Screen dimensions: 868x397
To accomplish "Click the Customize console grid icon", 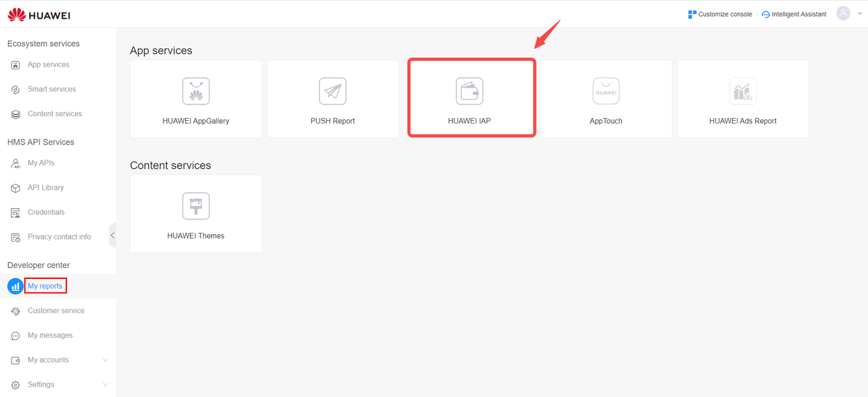I will point(692,14).
